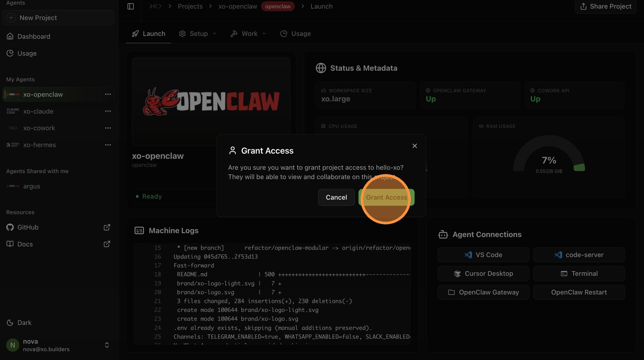This screenshot has width=644, height=360.
Task: Click the Status & Metadata globe icon
Action: 321,68
